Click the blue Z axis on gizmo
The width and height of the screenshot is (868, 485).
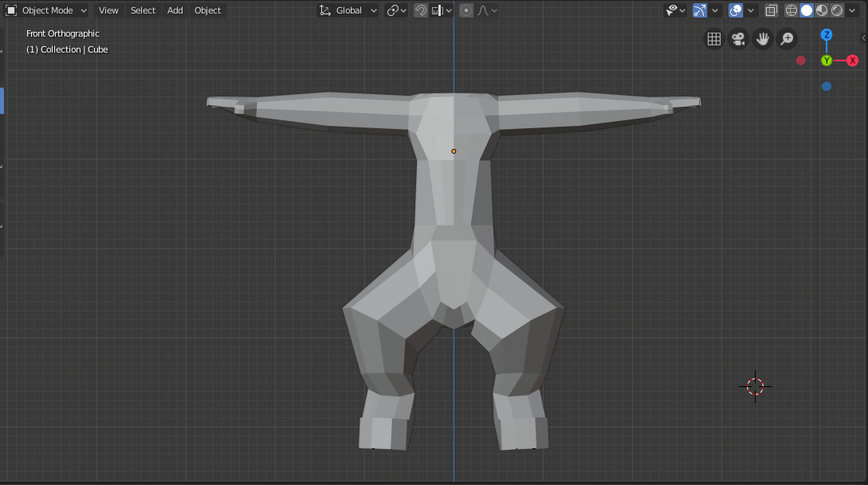pyautogui.click(x=827, y=35)
